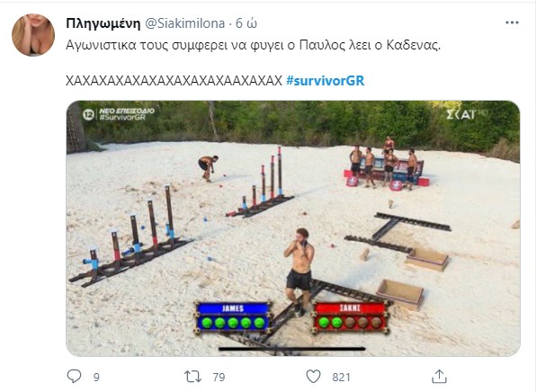Open the #survivorGR hashtag link

325,81
